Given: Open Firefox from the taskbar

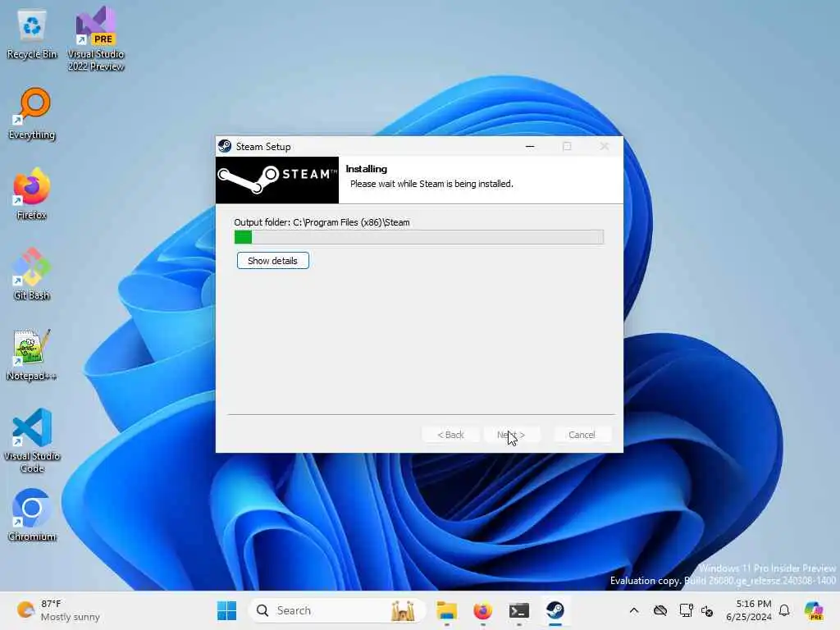Looking at the screenshot, I should 482,610.
